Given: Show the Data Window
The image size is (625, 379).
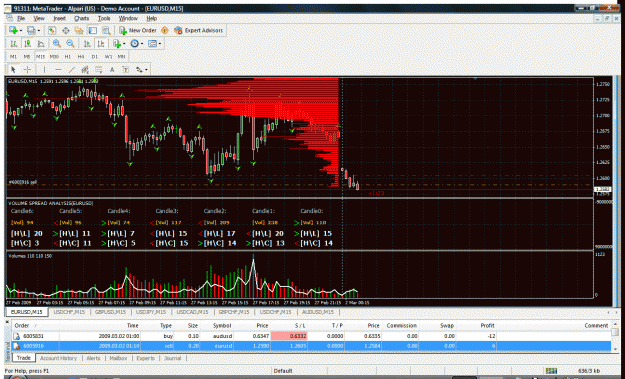Looking at the screenshot, I should pos(65,30).
